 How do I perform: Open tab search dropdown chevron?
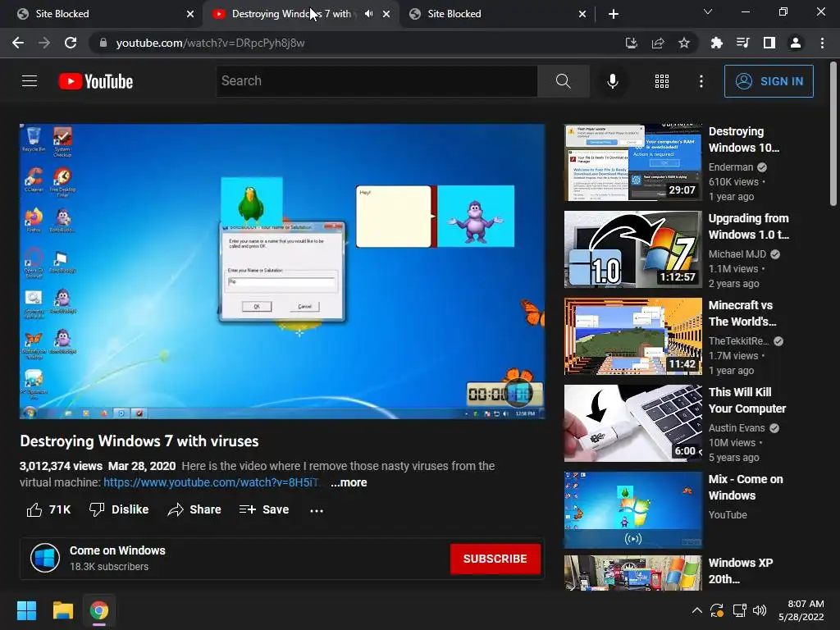[x=708, y=11]
